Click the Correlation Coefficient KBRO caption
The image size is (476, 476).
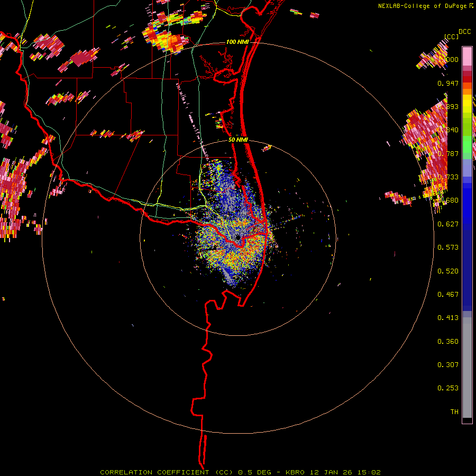click(x=240, y=472)
